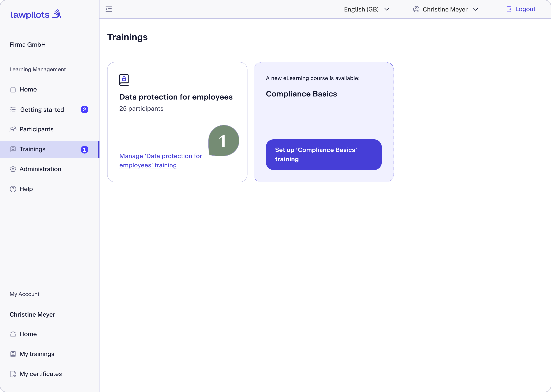The image size is (551, 392).
Task: Click the Trainings badge showing 1
Action: coord(84,150)
